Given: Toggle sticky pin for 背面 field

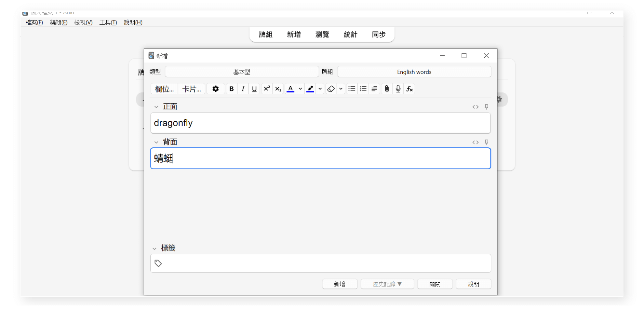Looking at the screenshot, I should 486,142.
